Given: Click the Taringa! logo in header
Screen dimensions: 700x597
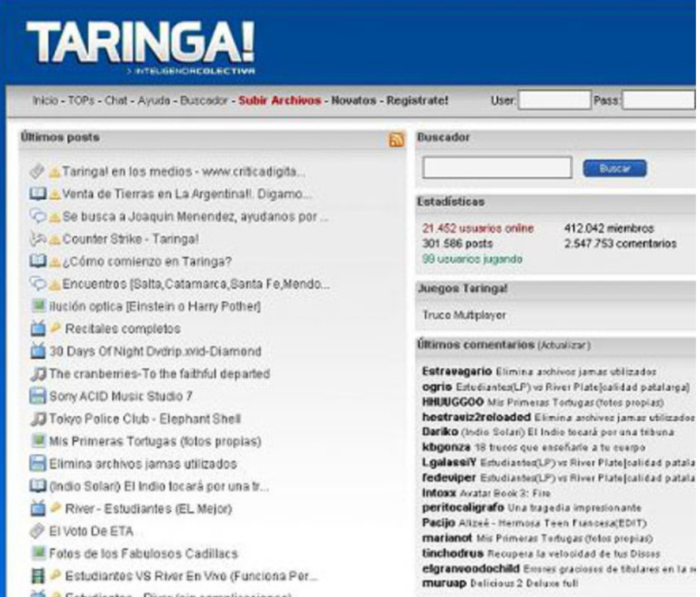Looking at the screenshot, I should coord(140,44).
